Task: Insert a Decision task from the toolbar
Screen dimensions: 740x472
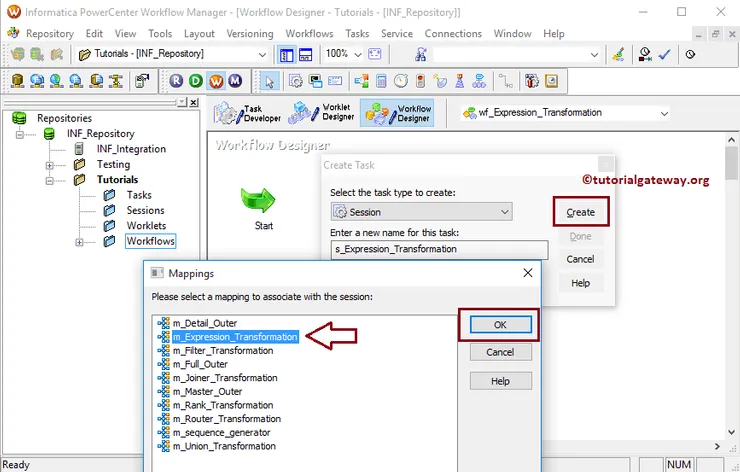Action: [362, 81]
